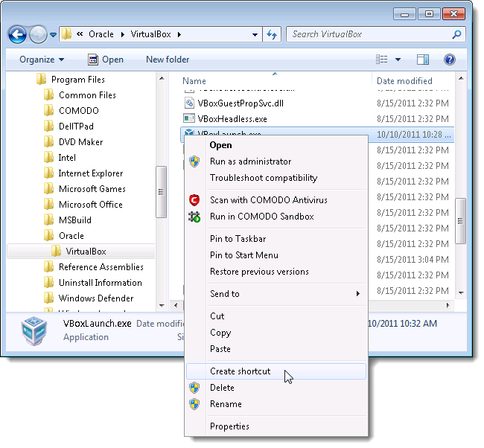Click the VBoxLaunch.exe details pane icon
This screenshot has height=448, width=484.
34,331
